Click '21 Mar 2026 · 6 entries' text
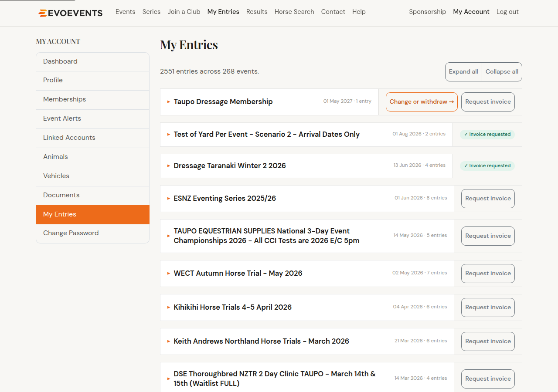This screenshot has width=558, height=392. (x=421, y=341)
